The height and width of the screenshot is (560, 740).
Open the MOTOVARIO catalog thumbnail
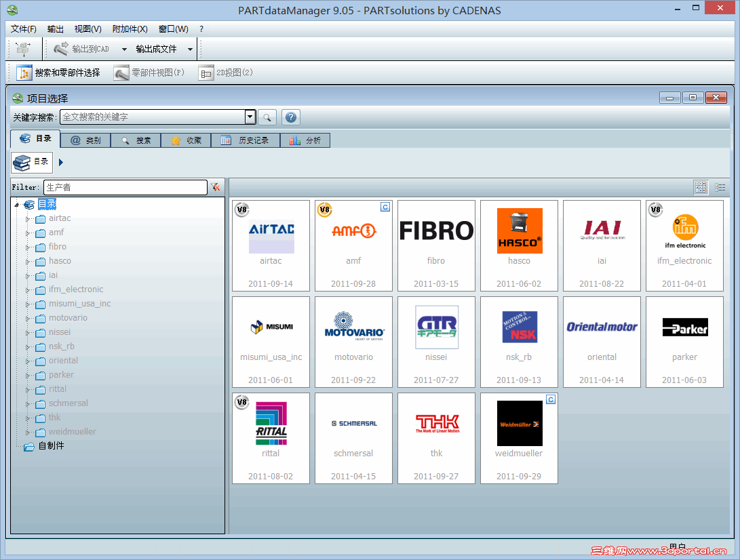tap(353, 342)
